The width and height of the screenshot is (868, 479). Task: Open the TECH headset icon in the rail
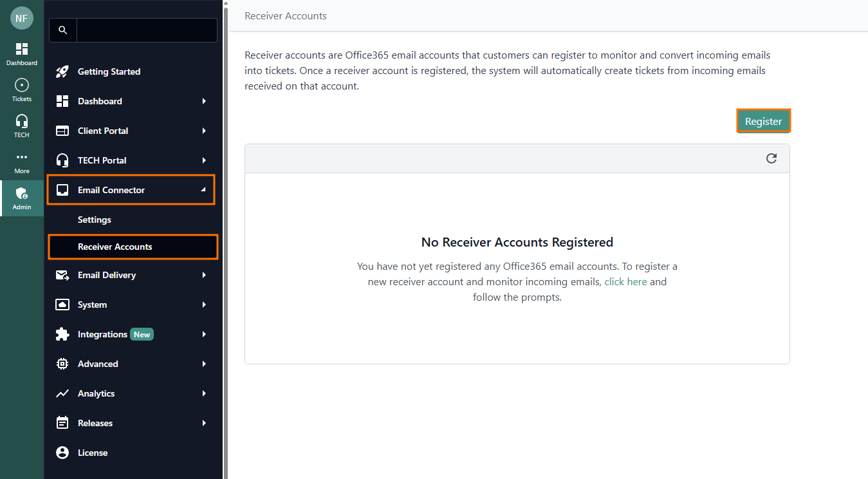[22, 126]
